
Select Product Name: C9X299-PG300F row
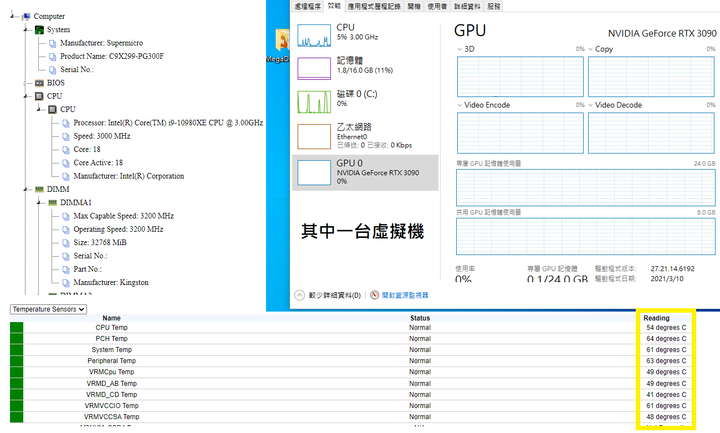click(x=112, y=56)
